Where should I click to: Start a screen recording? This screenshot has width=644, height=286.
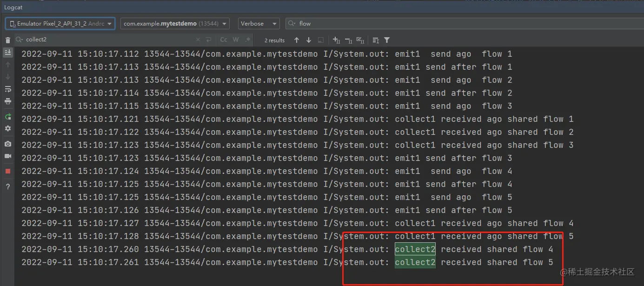click(7, 156)
